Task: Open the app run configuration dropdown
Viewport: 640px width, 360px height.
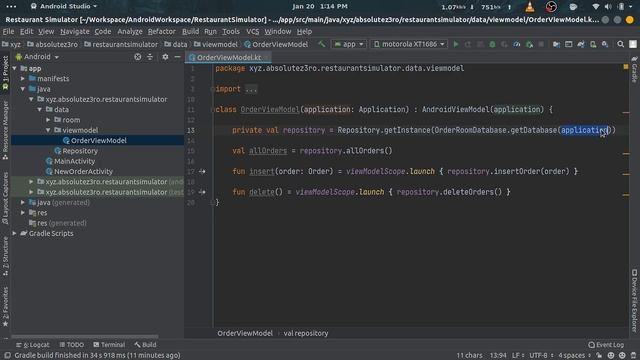Action: click(x=349, y=44)
